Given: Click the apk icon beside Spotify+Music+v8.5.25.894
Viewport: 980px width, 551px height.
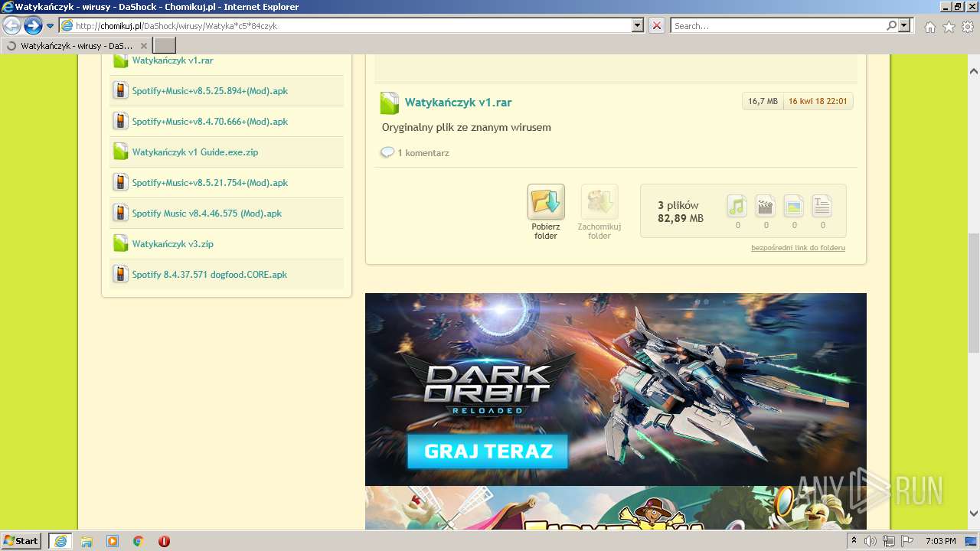Looking at the screenshot, I should tap(120, 90).
